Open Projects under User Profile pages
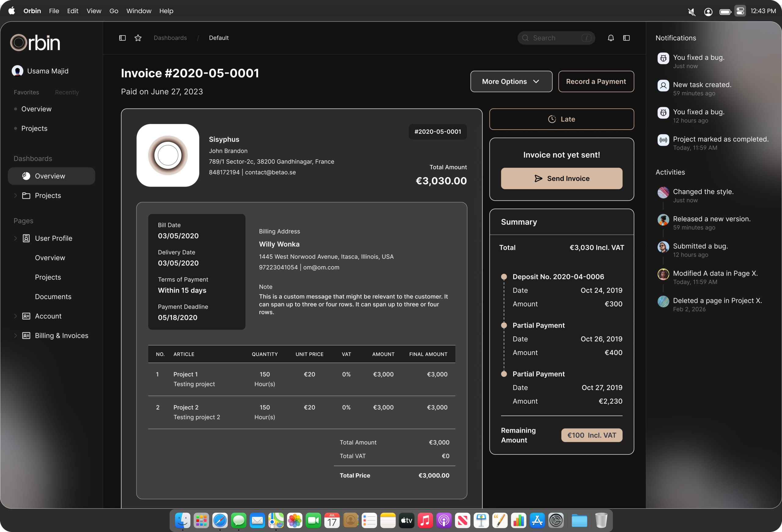 (x=48, y=277)
